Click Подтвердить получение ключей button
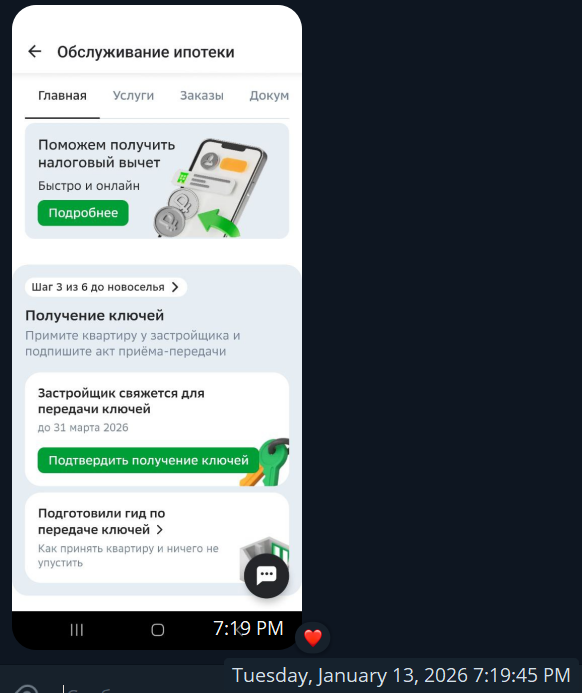582x693 pixels. click(x=148, y=461)
